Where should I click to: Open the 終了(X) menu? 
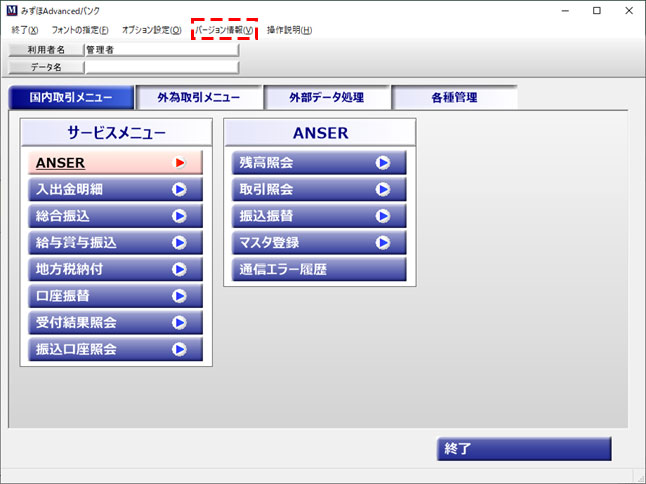point(25,30)
